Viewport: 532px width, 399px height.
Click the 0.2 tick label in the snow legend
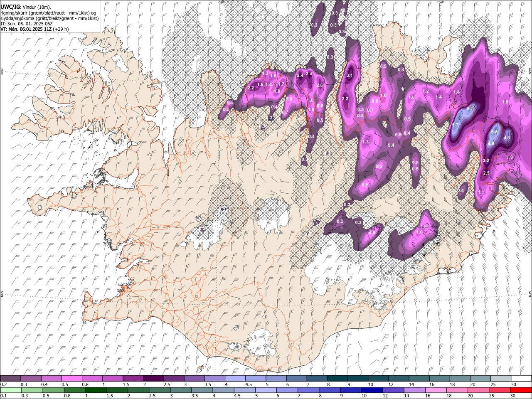[x=4, y=384]
